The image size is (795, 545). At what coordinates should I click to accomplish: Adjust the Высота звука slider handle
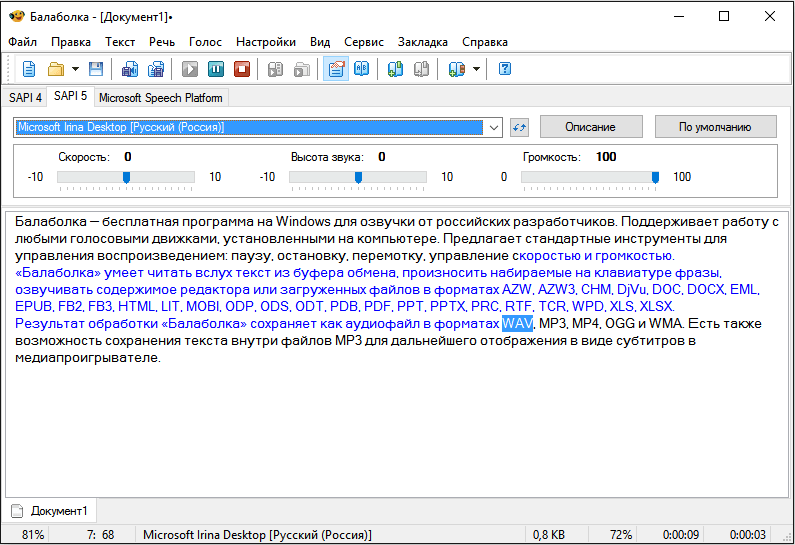point(358,177)
